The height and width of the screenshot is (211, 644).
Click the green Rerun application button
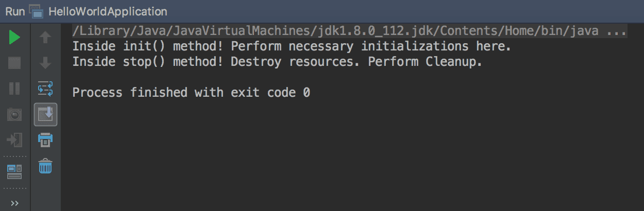[14, 38]
